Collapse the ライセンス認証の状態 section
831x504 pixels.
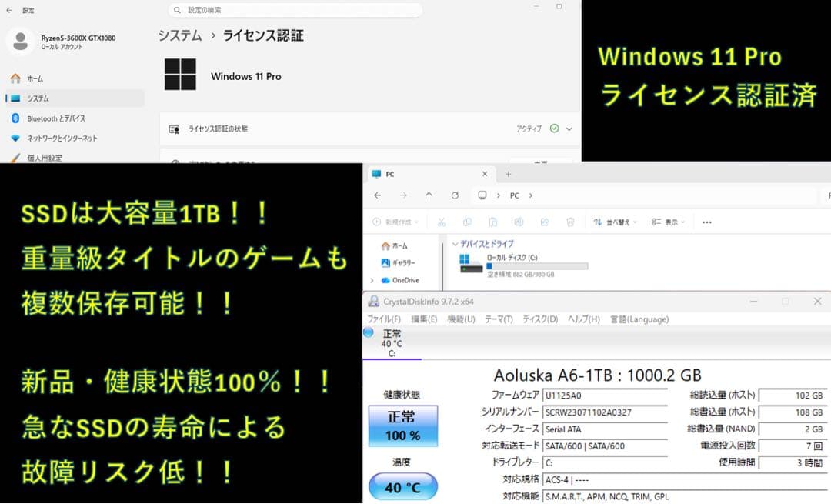pyautogui.click(x=568, y=129)
